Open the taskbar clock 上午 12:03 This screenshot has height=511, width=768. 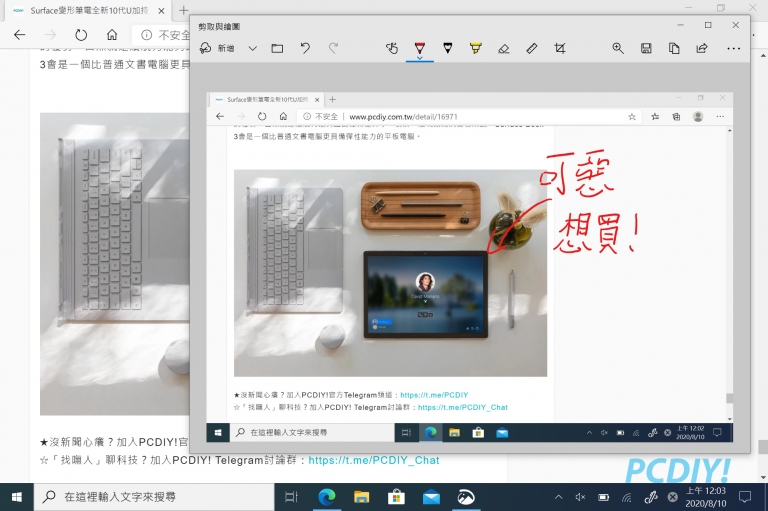point(705,497)
